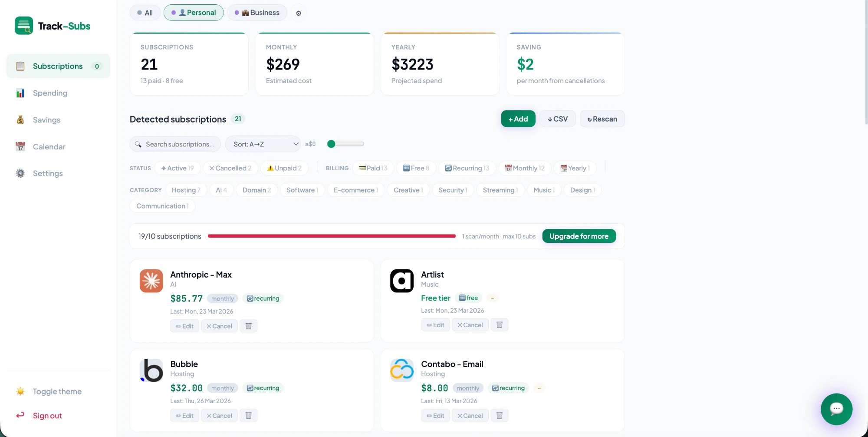868x437 pixels.
Task: Filter by Cancelled status
Action: pos(230,168)
